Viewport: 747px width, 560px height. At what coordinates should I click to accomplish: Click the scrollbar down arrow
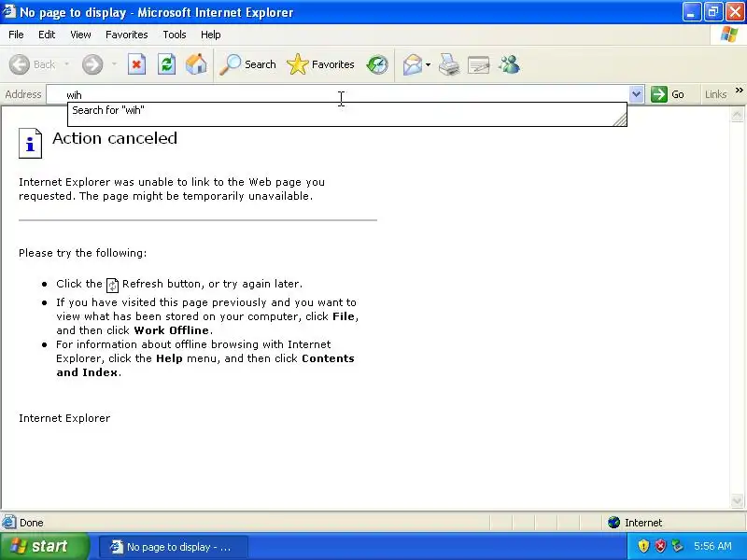pos(737,500)
